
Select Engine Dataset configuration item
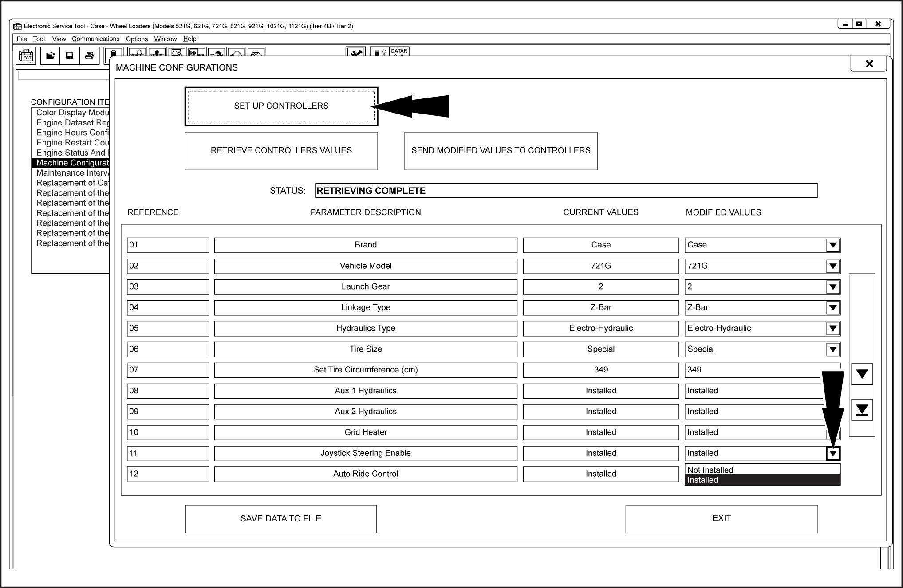point(72,123)
